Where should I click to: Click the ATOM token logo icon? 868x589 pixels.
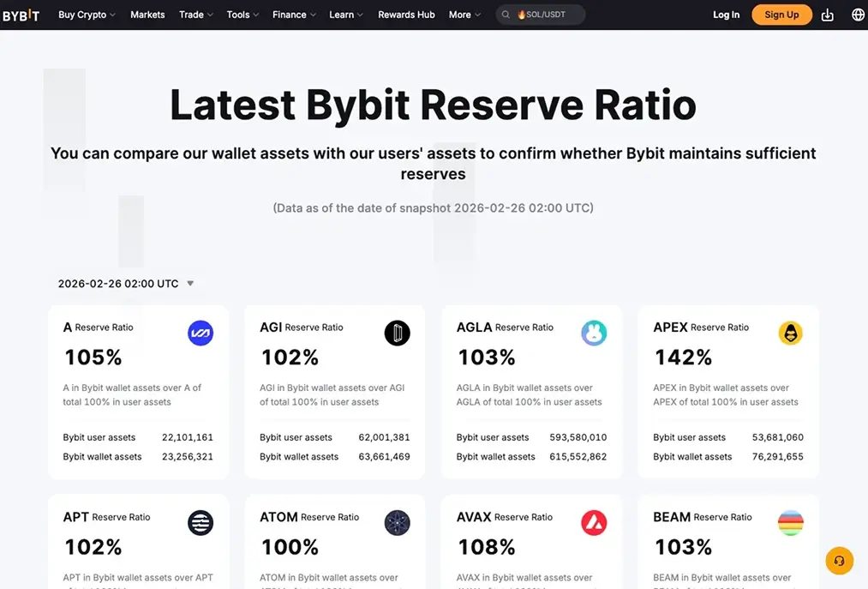(x=398, y=523)
